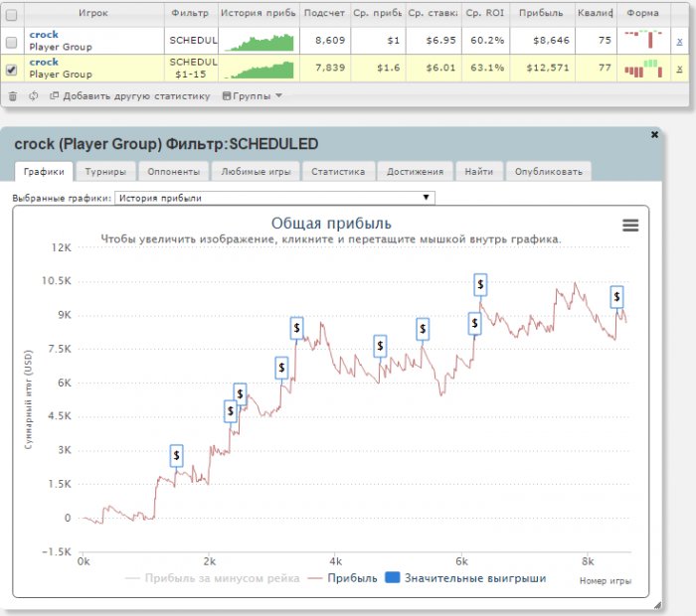The height and width of the screenshot is (616, 696).
Task: Close the crock Player Group panel
Action: (x=654, y=134)
